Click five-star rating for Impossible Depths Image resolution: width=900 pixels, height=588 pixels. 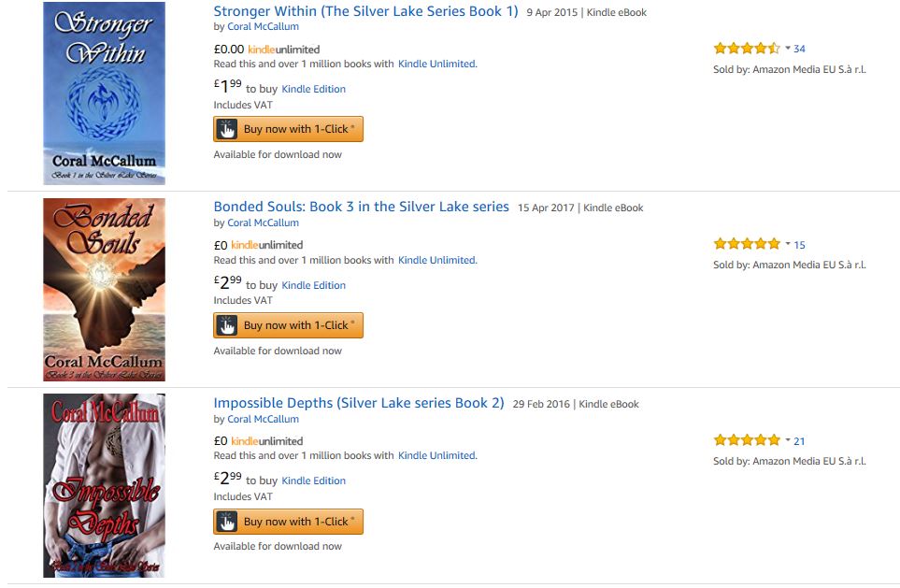pos(746,440)
